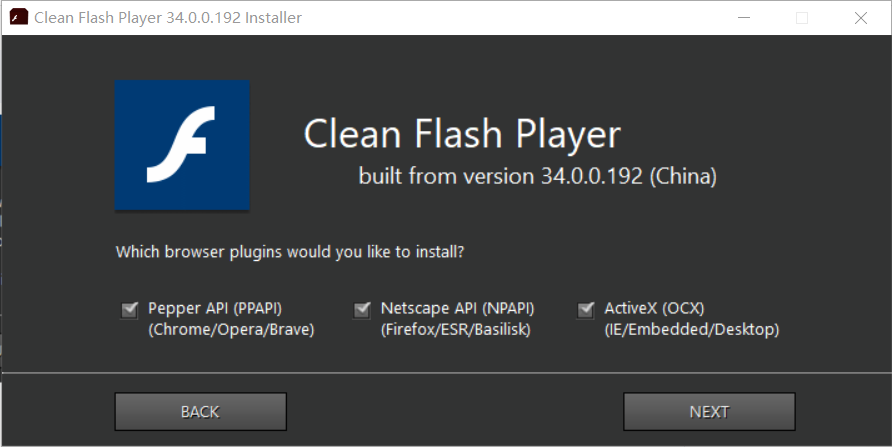Disable the ActiveX (OCX) checkbox
Viewport: 892px width, 447px height.
586,310
